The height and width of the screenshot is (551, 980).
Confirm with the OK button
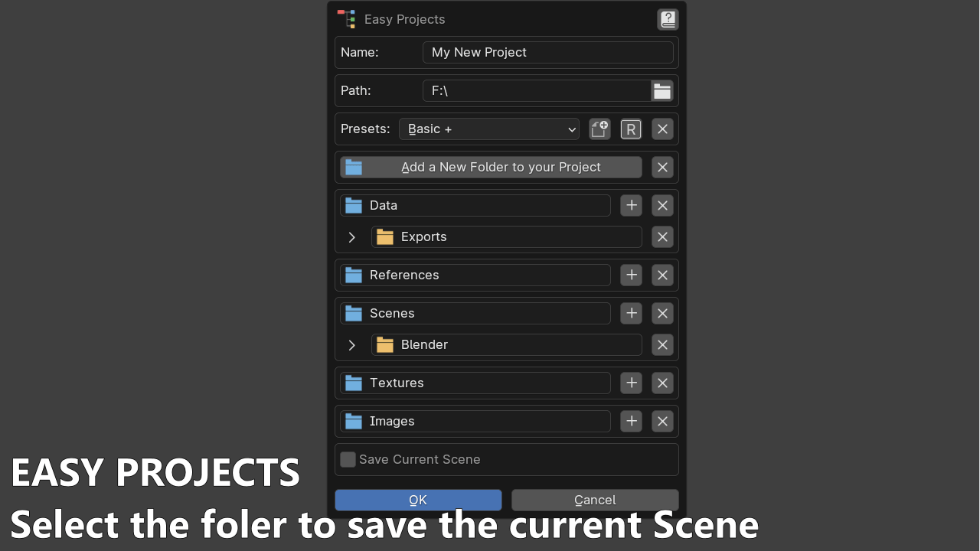pyautogui.click(x=418, y=500)
